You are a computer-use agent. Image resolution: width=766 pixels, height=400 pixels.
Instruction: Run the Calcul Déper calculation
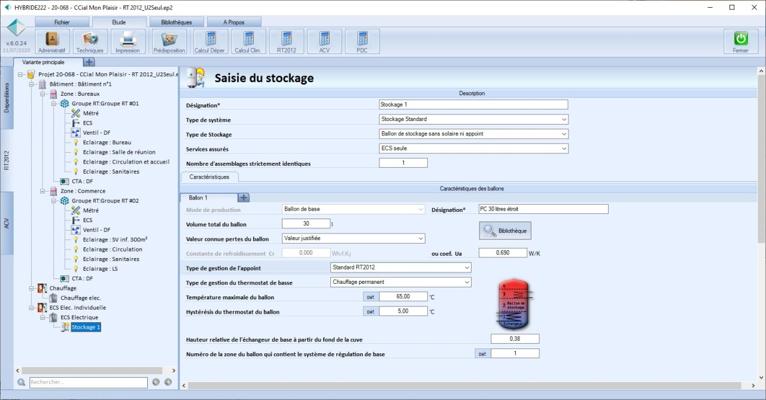(x=209, y=41)
